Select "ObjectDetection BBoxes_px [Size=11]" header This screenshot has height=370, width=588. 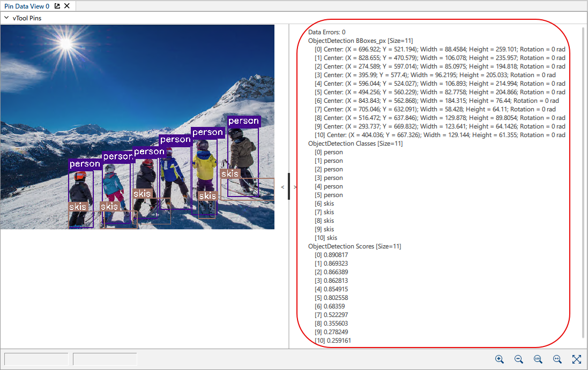click(x=360, y=41)
